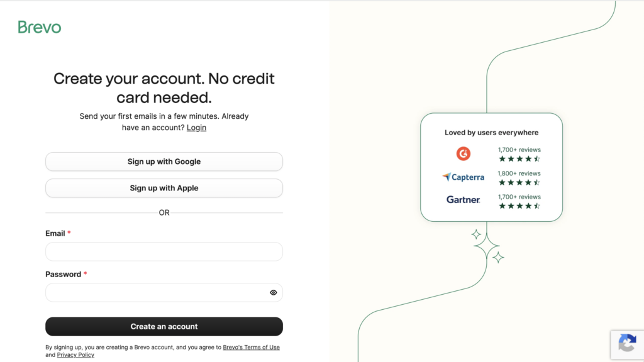Screen dimensions: 644x362
Task: Click the Capterra star rating
Action: (519, 183)
